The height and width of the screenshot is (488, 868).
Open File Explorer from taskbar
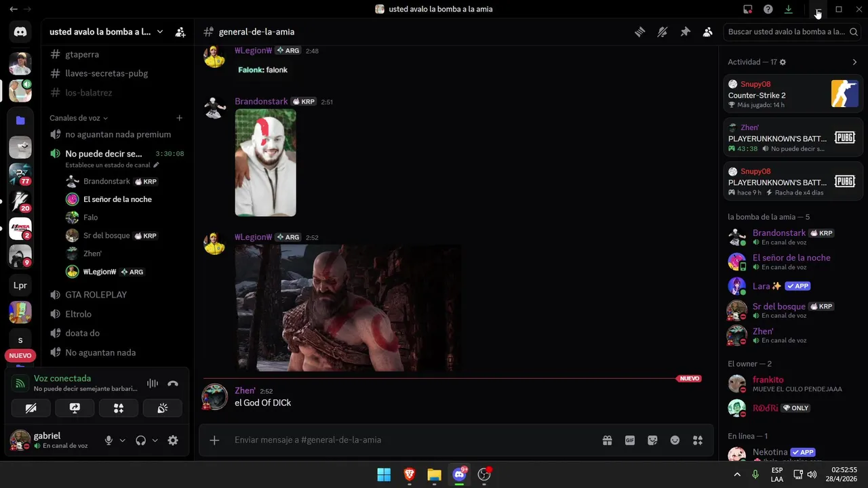point(434,474)
